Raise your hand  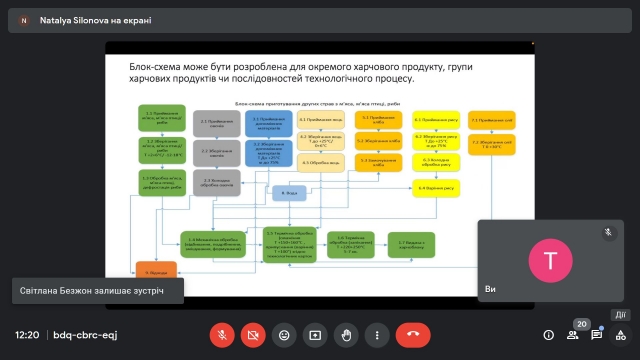pyautogui.click(x=346, y=335)
